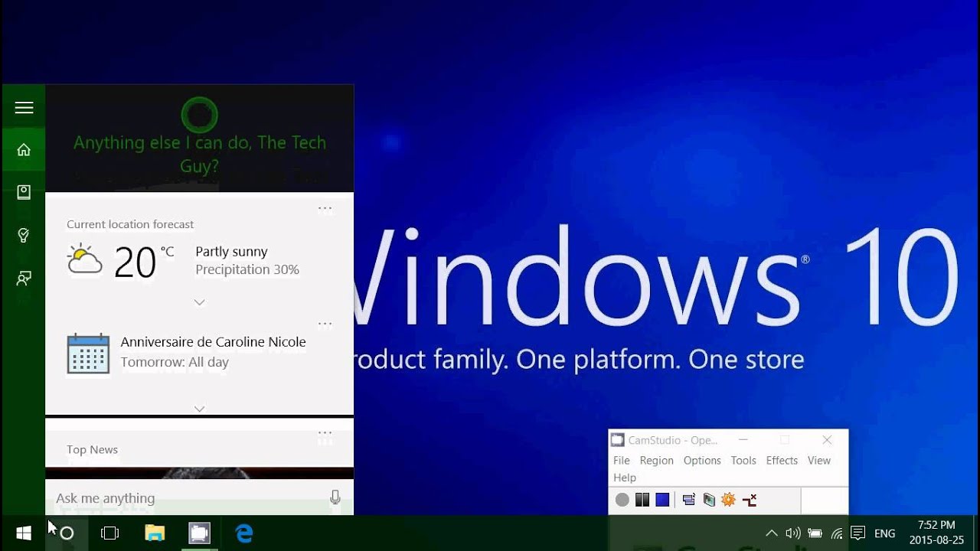Open weather card more options ellipsis

(x=325, y=208)
